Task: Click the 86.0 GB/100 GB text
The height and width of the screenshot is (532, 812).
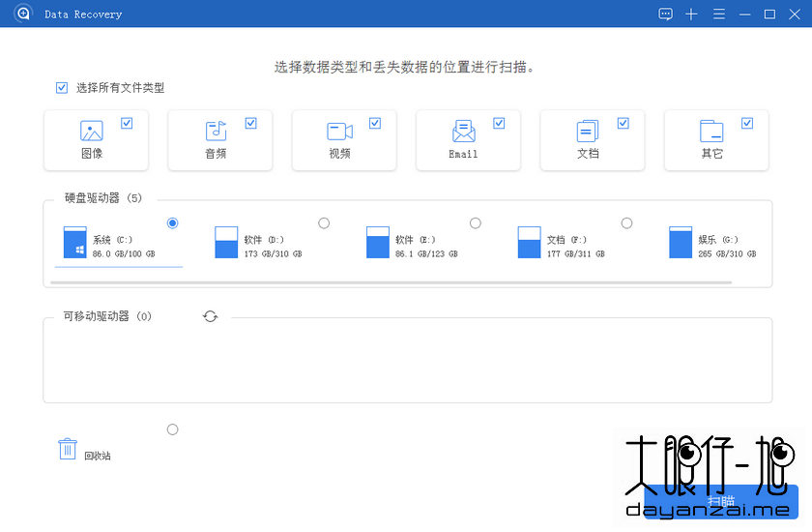Action: (x=124, y=253)
